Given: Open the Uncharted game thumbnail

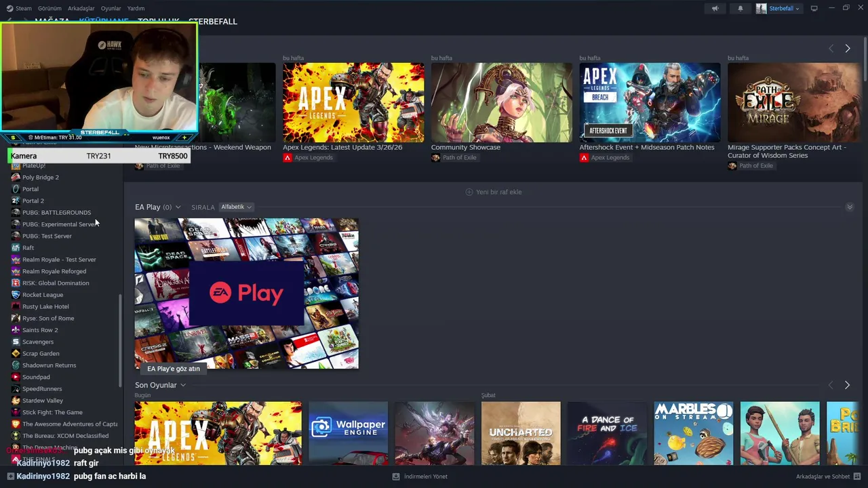Looking at the screenshot, I should [521, 433].
